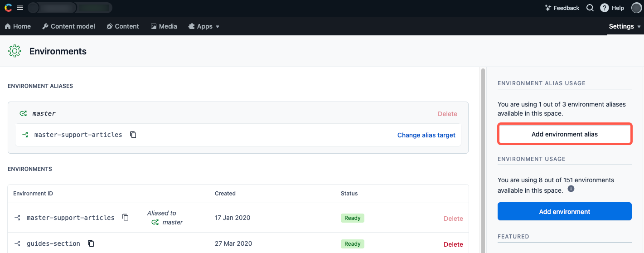Click the master alias icon

click(x=23, y=113)
